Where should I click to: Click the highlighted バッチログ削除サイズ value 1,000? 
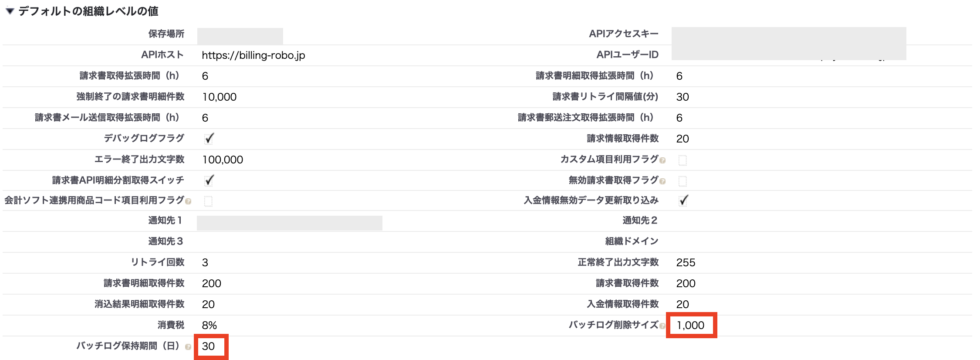tap(691, 325)
